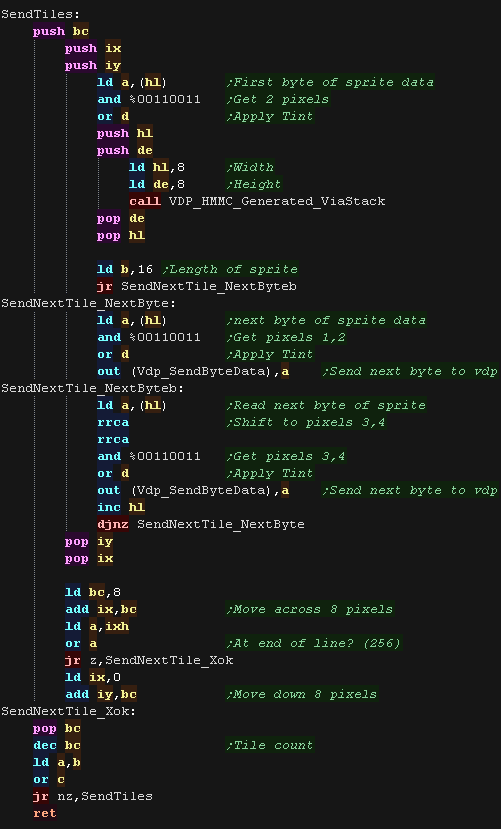Screen dimensions: 501x829
Task: Click the ';First byte of sprite data' comment
Action: pyautogui.click(x=330, y=82)
